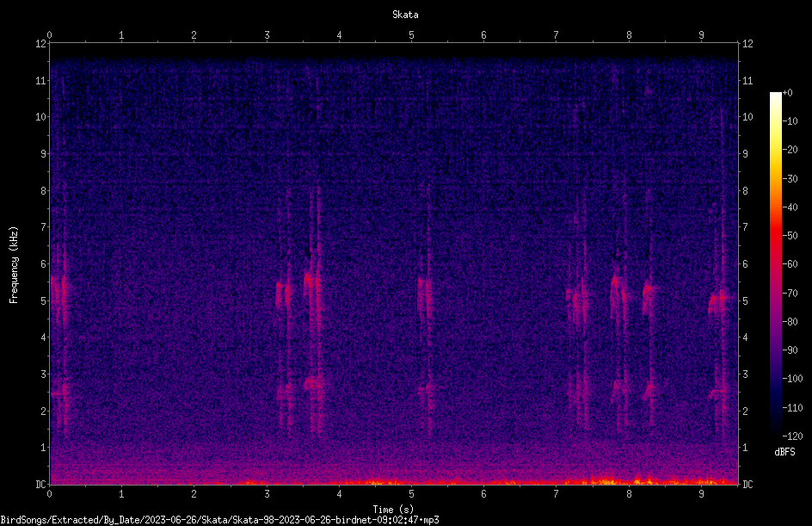Click the 2.7 kHz call burst at 3.6 seconds
The width and height of the screenshot is (812, 526).
coord(314,384)
